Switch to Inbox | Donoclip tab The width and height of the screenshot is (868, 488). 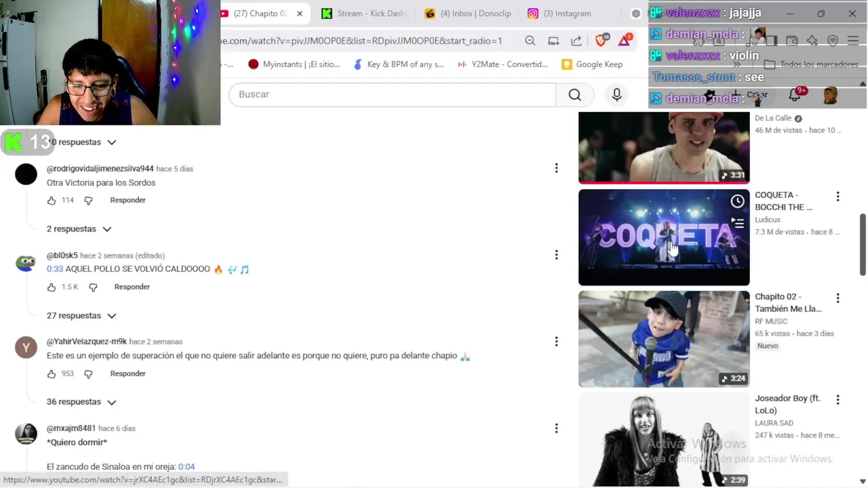(x=467, y=14)
